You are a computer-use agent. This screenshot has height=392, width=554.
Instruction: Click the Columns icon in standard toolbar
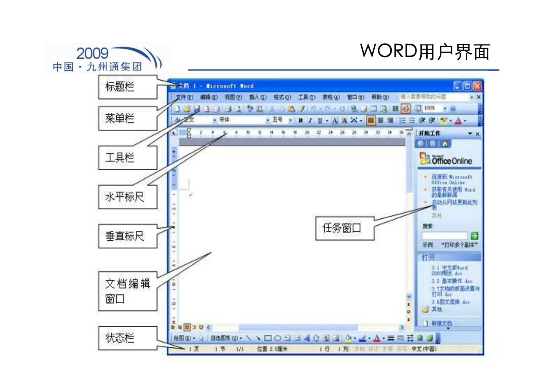pyautogui.click(x=395, y=109)
